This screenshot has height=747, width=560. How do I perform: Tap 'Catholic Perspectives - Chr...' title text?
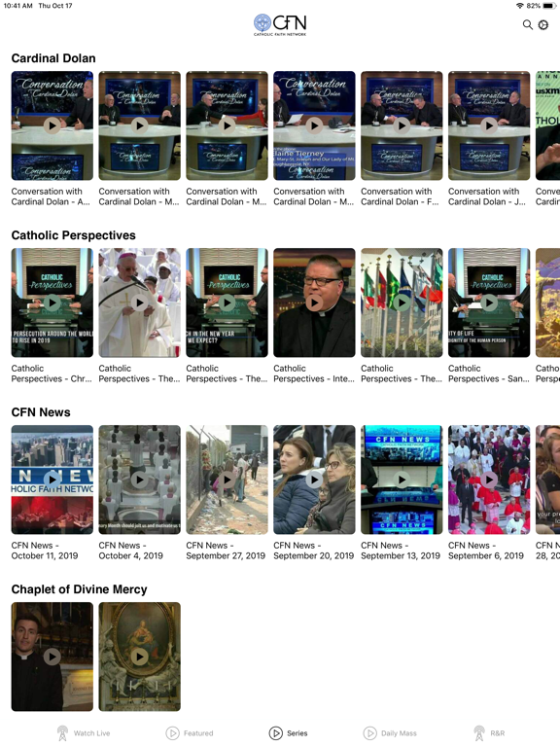click(52, 373)
